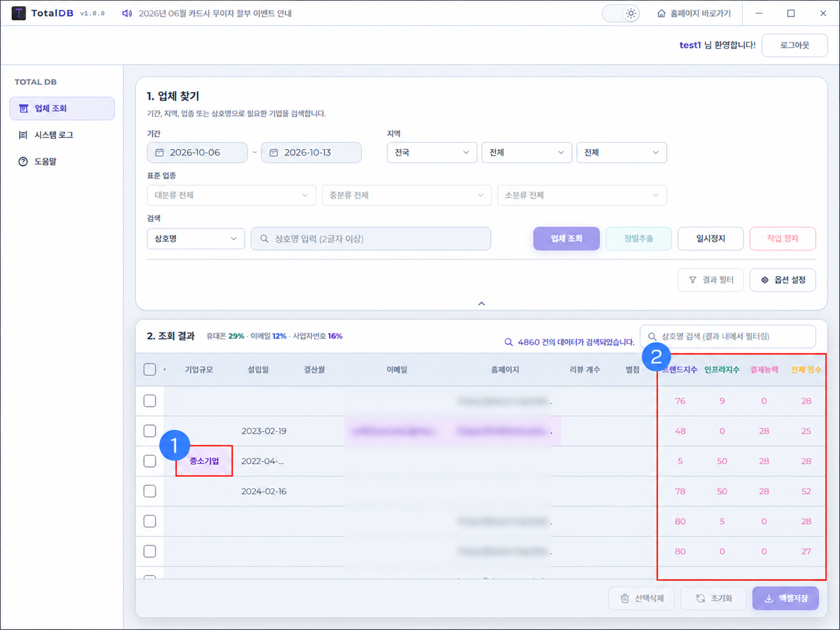Click the 선택삭제 trash button
The image size is (840, 630).
(x=642, y=598)
